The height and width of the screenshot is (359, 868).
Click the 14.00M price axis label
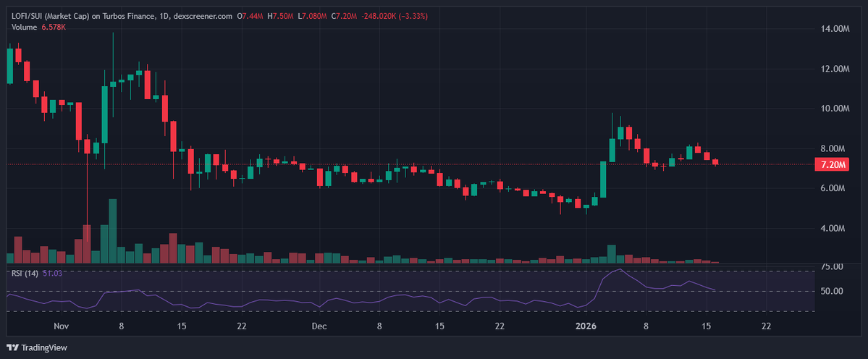click(x=833, y=29)
